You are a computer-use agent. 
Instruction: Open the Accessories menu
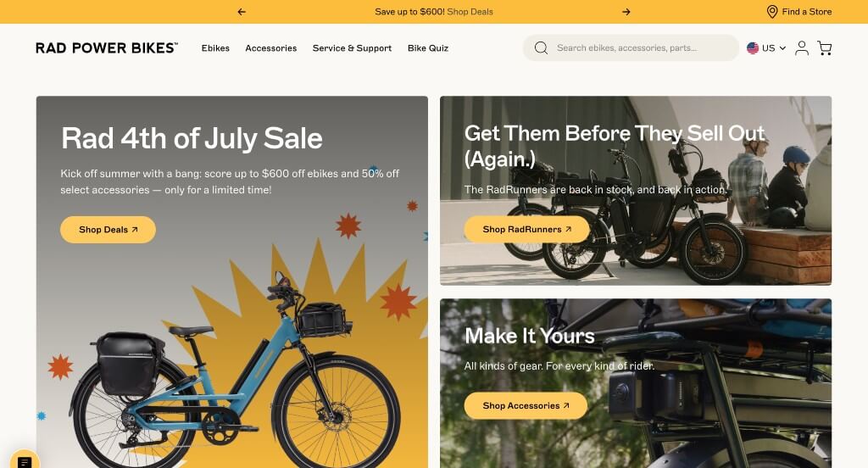pyautogui.click(x=270, y=48)
